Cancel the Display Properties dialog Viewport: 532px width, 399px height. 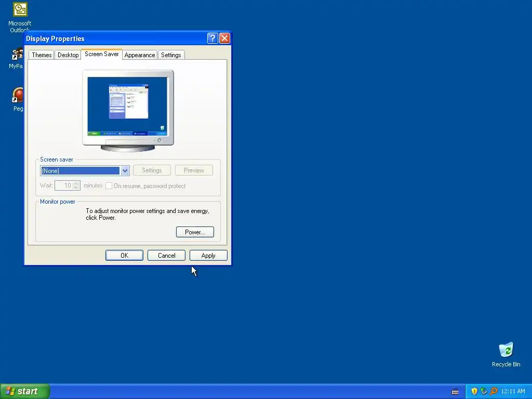click(x=166, y=256)
